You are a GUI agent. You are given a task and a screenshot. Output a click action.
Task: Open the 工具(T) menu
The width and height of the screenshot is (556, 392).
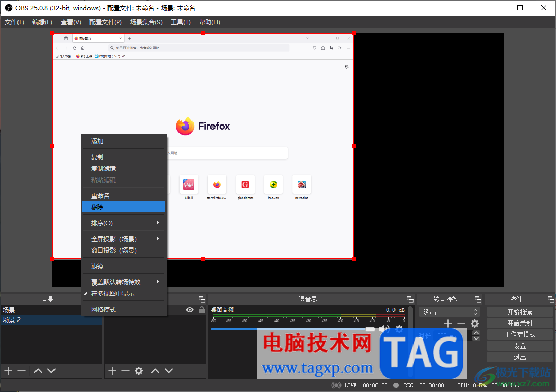181,22
